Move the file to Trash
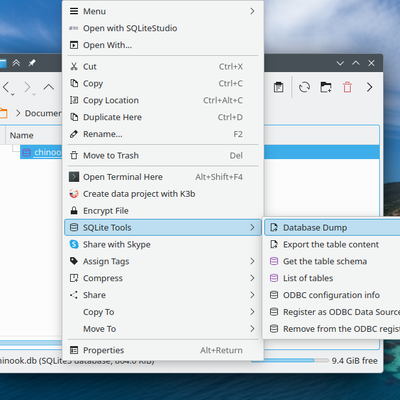This screenshot has width=400, height=400. click(x=162, y=155)
